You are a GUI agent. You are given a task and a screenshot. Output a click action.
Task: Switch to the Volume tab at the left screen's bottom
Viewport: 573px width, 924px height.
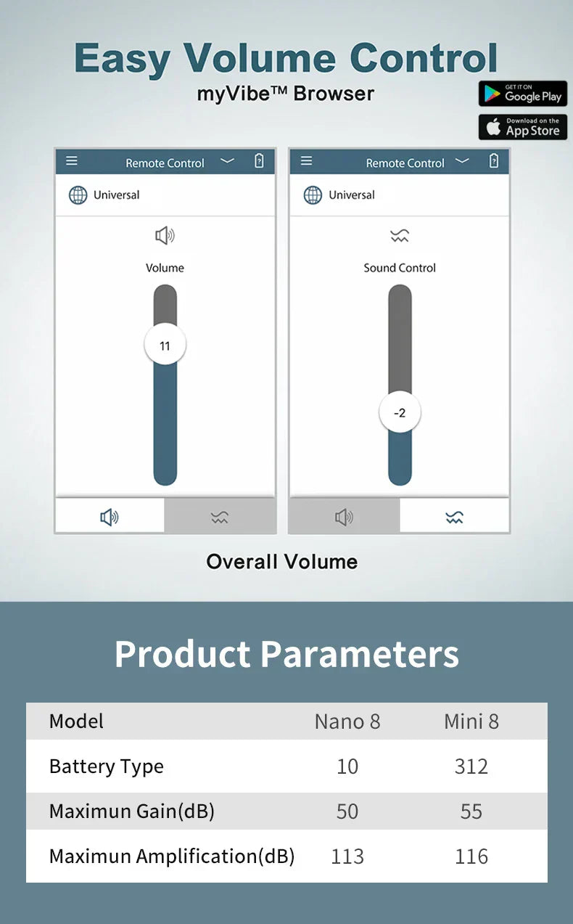(109, 517)
